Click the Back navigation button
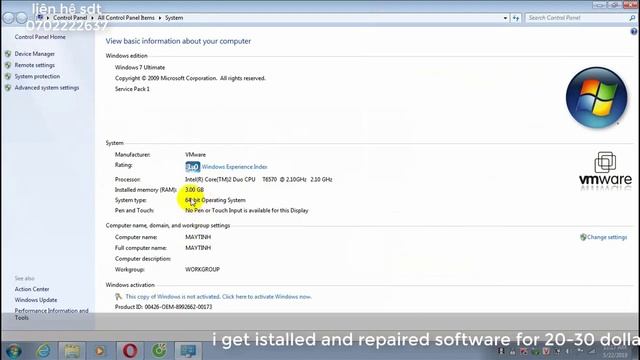Screen dimensions: 640x360 [x=8, y=18]
